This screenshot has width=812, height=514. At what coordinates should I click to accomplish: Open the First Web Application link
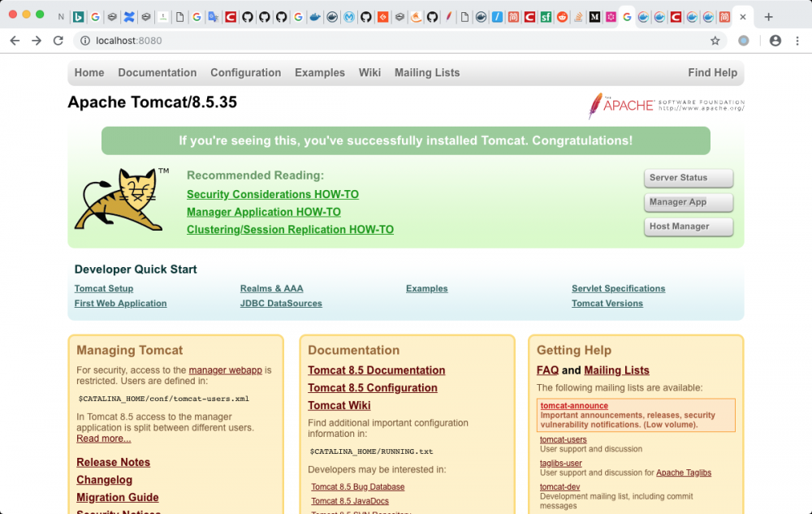pyautogui.click(x=120, y=304)
